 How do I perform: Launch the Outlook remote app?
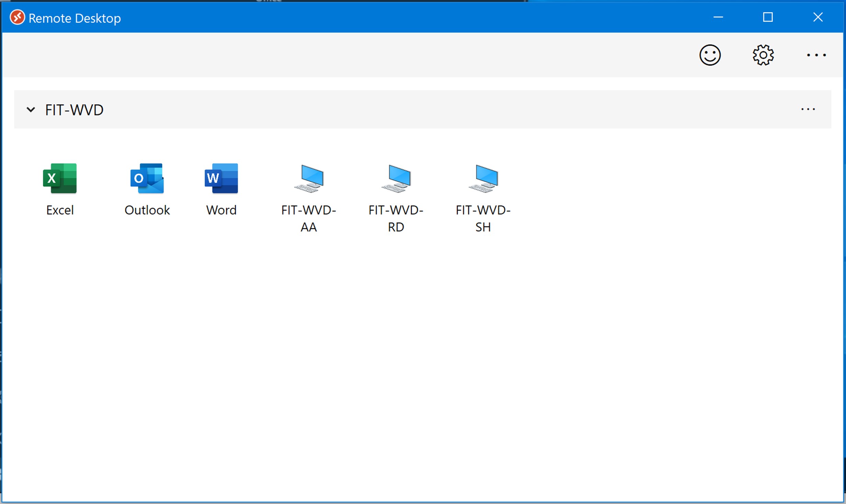point(147,178)
